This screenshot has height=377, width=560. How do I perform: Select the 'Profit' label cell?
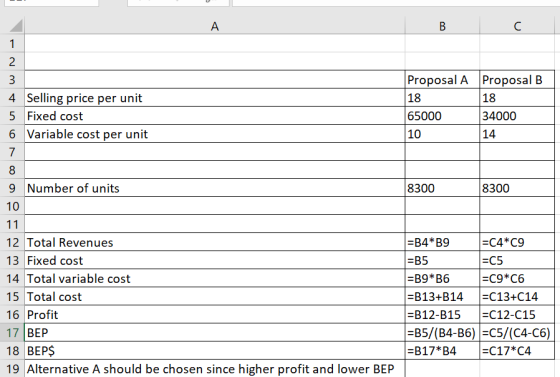pos(215,315)
